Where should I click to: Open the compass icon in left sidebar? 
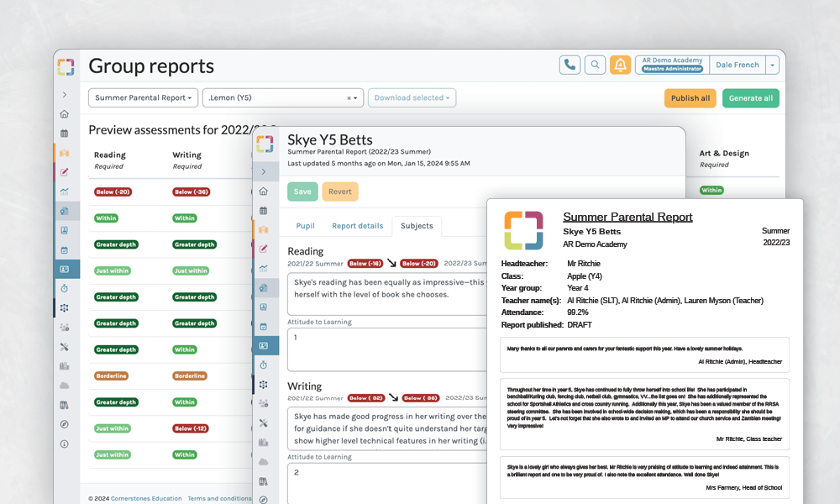(x=65, y=424)
